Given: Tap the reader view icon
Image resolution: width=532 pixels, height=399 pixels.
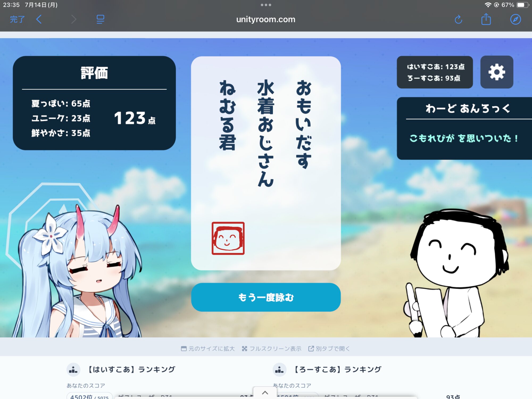Looking at the screenshot, I should click(x=100, y=19).
